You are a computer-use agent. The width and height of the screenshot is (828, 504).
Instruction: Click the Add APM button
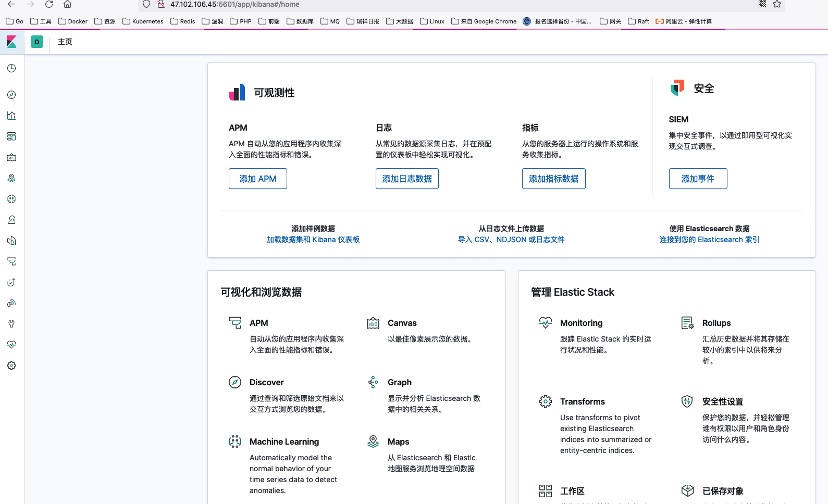(258, 179)
